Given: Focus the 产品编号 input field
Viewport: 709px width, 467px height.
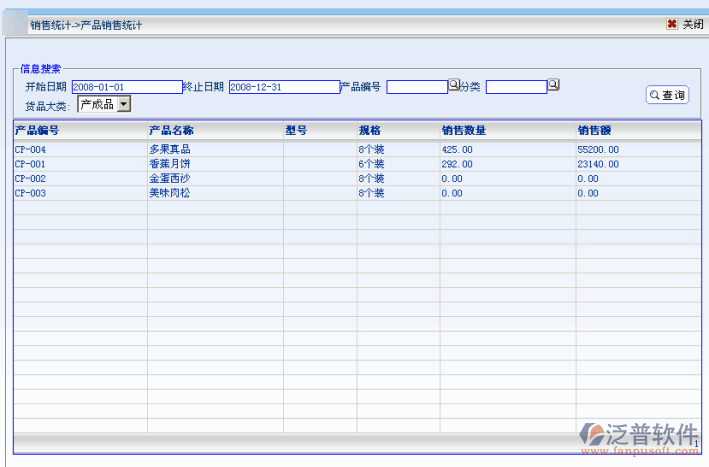Looking at the screenshot, I should tap(417, 87).
